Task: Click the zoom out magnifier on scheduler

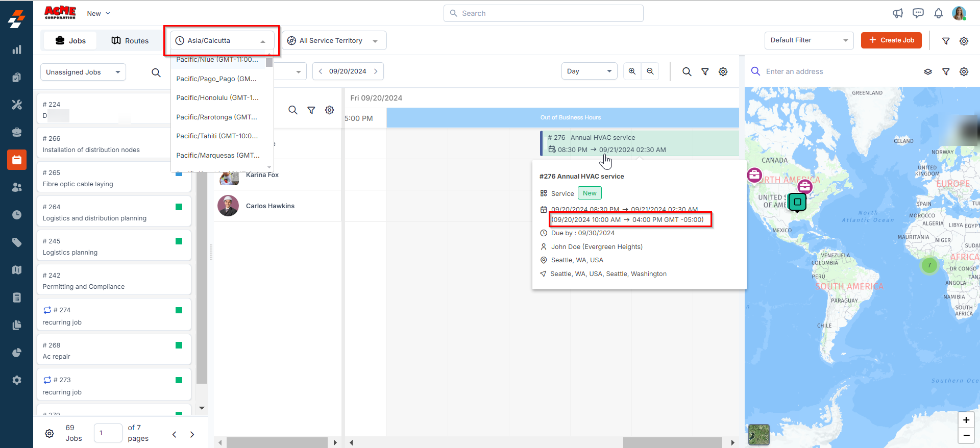Action: point(650,71)
